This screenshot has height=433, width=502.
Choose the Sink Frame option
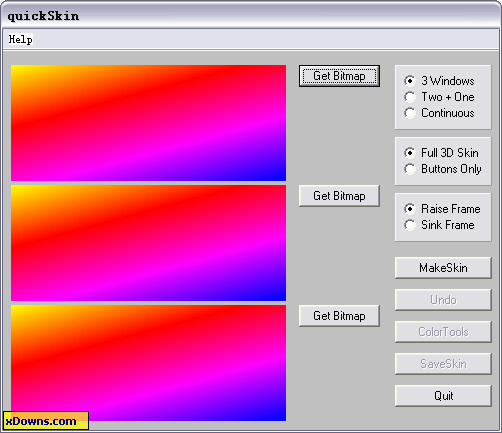(439, 225)
